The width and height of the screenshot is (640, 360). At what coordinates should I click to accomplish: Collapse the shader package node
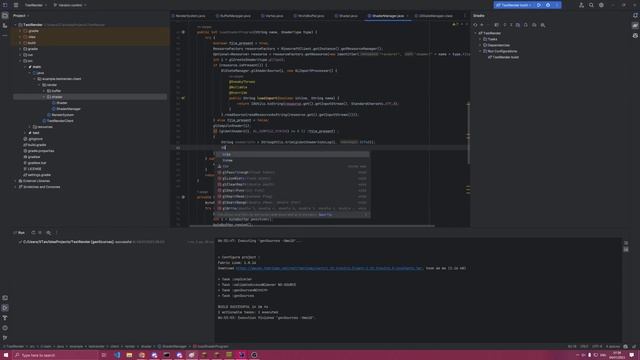click(x=44, y=97)
